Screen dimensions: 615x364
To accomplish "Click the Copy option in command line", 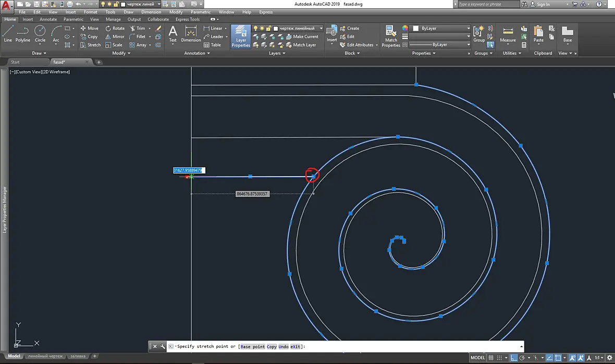I will [272, 347].
